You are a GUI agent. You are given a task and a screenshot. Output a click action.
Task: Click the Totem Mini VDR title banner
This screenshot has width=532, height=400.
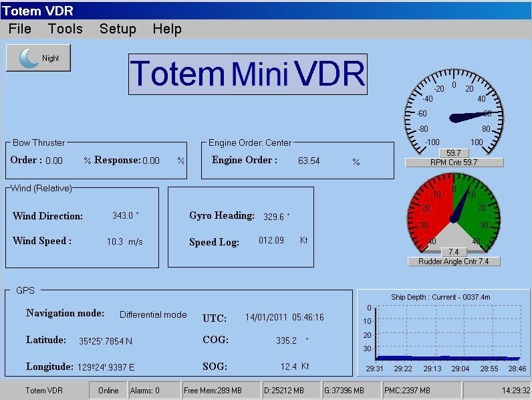248,74
